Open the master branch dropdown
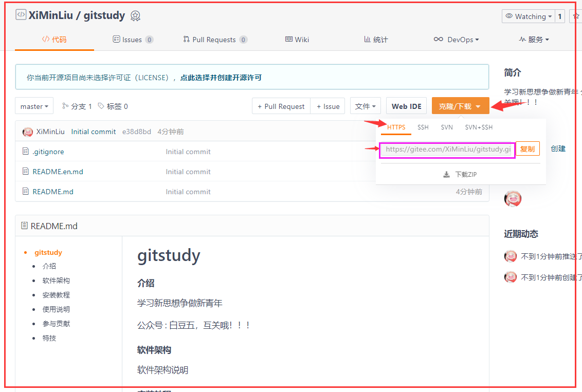This screenshot has height=392, width=582. click(x=34, y=106)
